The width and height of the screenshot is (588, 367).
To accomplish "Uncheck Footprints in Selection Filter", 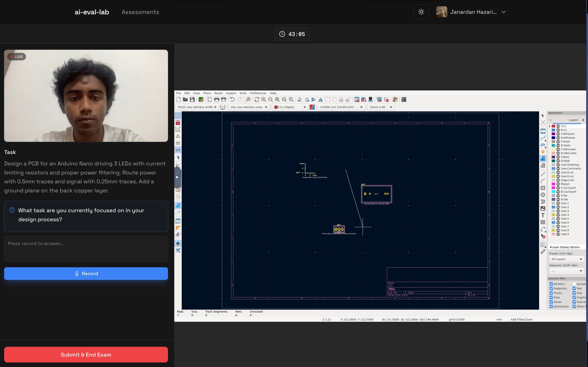I will [552, 288].
